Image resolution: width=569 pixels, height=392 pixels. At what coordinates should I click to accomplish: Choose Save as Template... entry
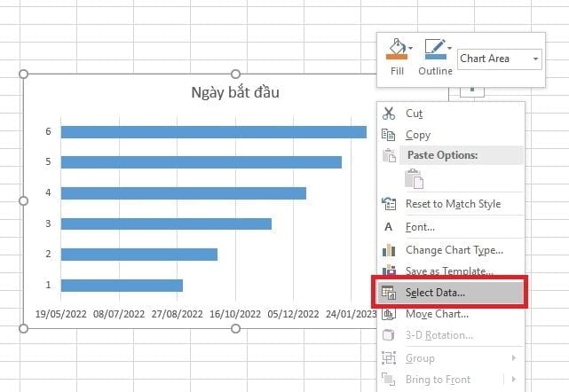[449, 270]
